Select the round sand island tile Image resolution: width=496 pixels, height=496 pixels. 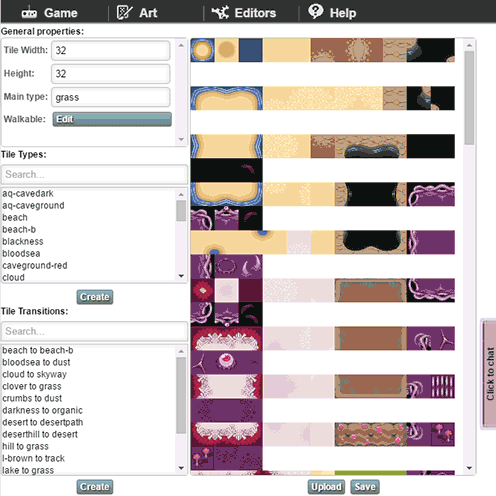coord(202,50)
